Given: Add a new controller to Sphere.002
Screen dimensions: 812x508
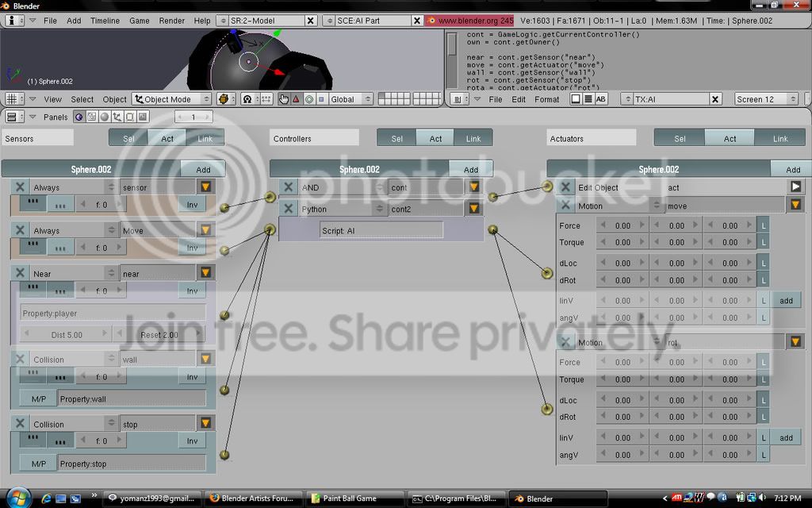Looking at the screenshot, I should click(471, 170).
